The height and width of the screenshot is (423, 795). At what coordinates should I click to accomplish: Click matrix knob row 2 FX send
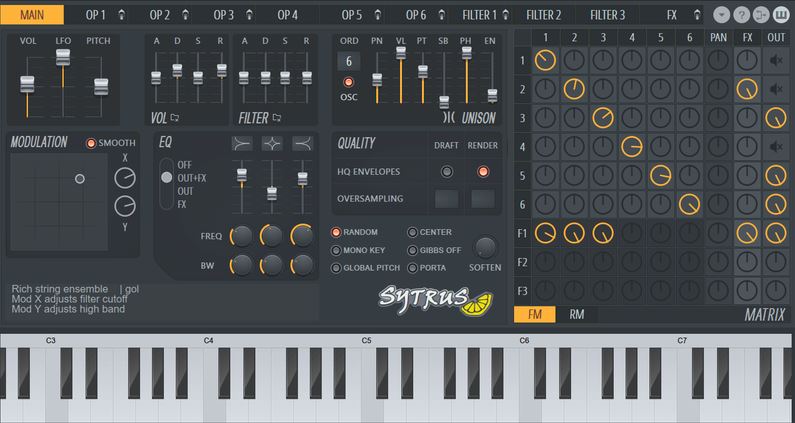click(x=747, y=89)
